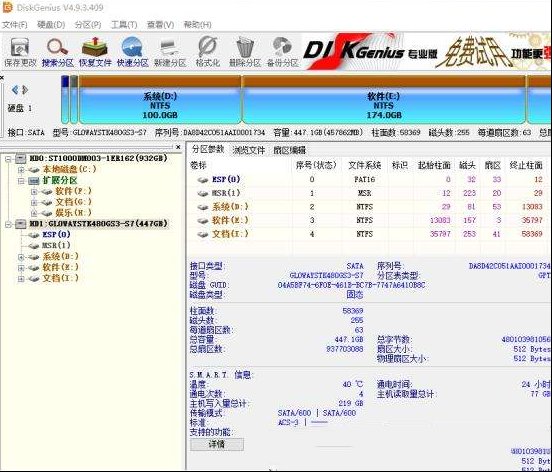Click drive icon of 文档(I:) table row

[203, 234]
